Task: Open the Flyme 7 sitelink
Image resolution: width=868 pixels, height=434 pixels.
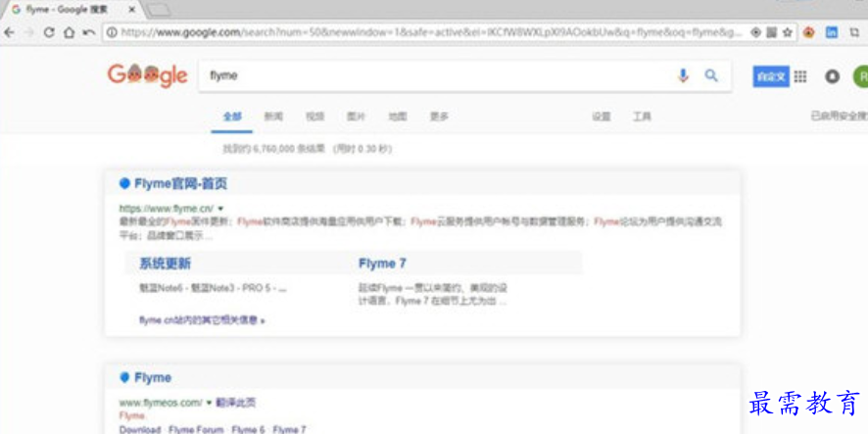Action: 382,264
